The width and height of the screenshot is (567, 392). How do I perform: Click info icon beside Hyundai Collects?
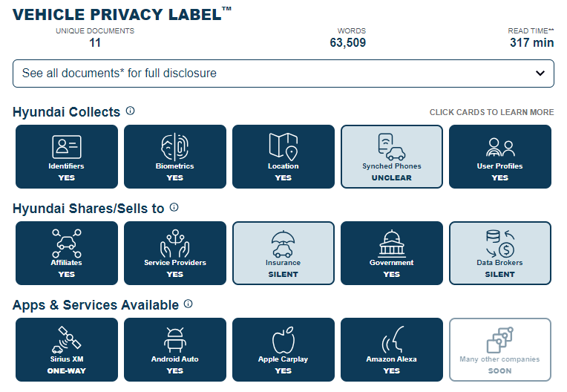pos(130,111)
